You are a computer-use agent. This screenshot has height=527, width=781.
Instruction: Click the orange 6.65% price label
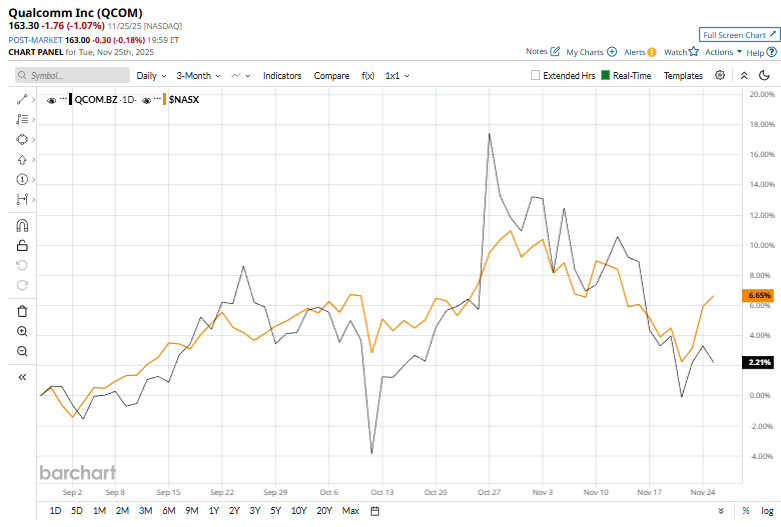click(x=759, y=295)
